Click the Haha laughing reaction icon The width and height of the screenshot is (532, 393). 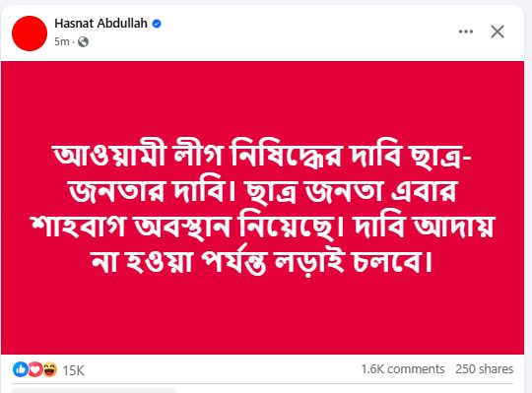point(50,369)
